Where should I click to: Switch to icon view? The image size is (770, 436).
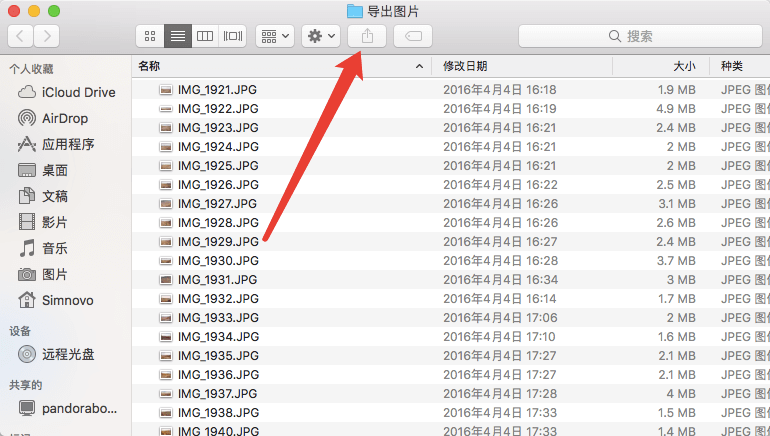click(150, 36)
